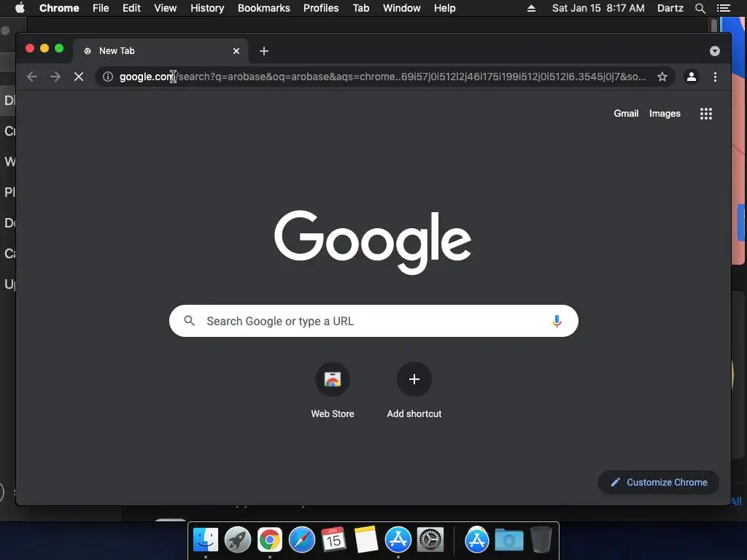Open the Tab menu
747x560 pixels.
point(361,8)
